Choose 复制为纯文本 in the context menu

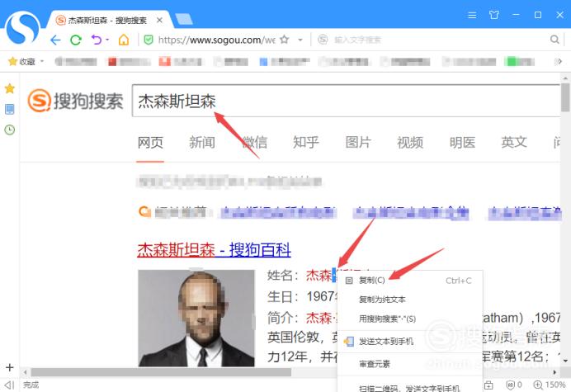410,300
